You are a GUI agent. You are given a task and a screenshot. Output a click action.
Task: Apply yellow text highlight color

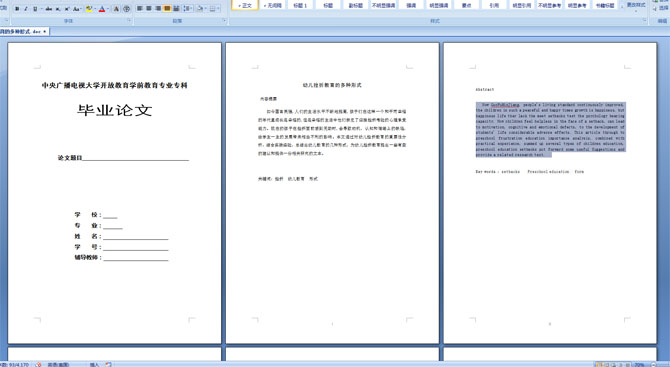coord(89,9)
